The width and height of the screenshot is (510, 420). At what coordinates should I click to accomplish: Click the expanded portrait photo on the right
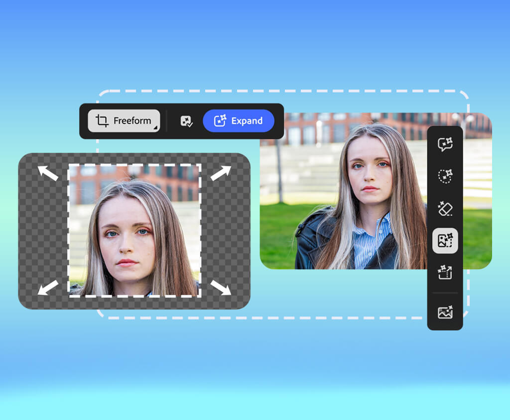[376, 191]
